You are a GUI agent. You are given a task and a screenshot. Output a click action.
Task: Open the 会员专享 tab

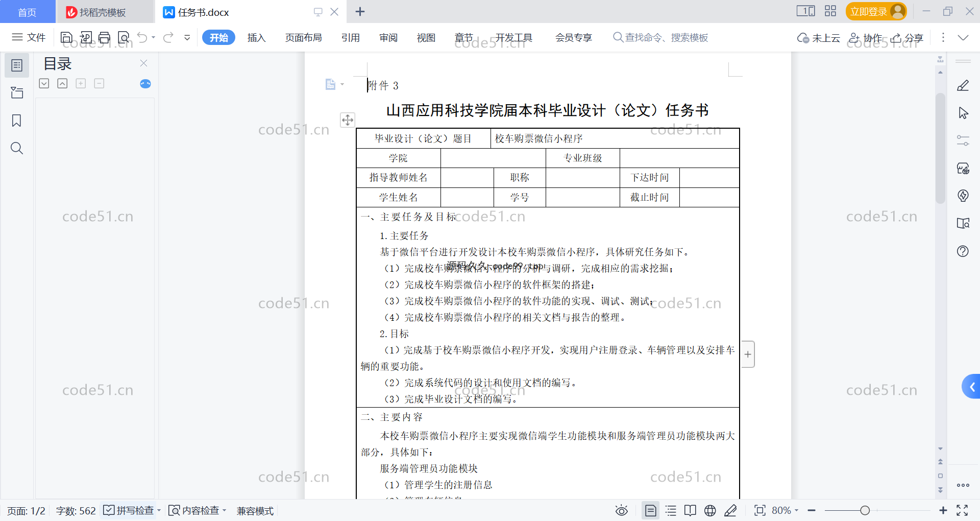pyautogui.click(x=574, y=37)
